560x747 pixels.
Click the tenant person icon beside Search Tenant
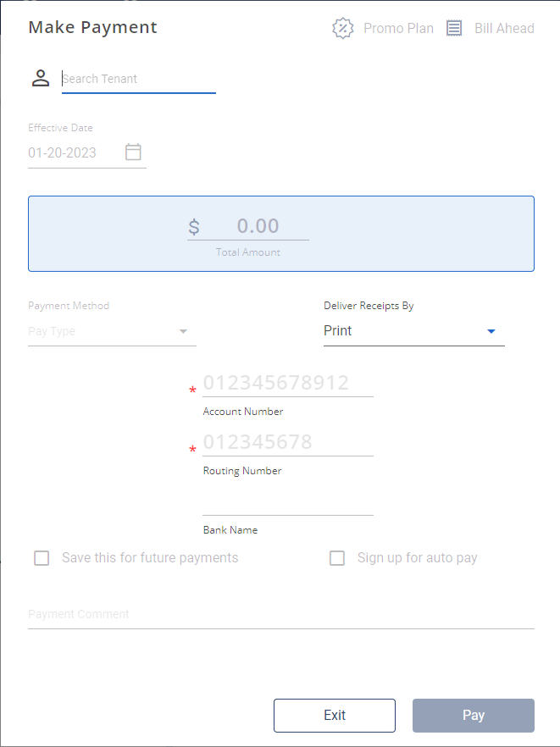(x=40, y=77)
